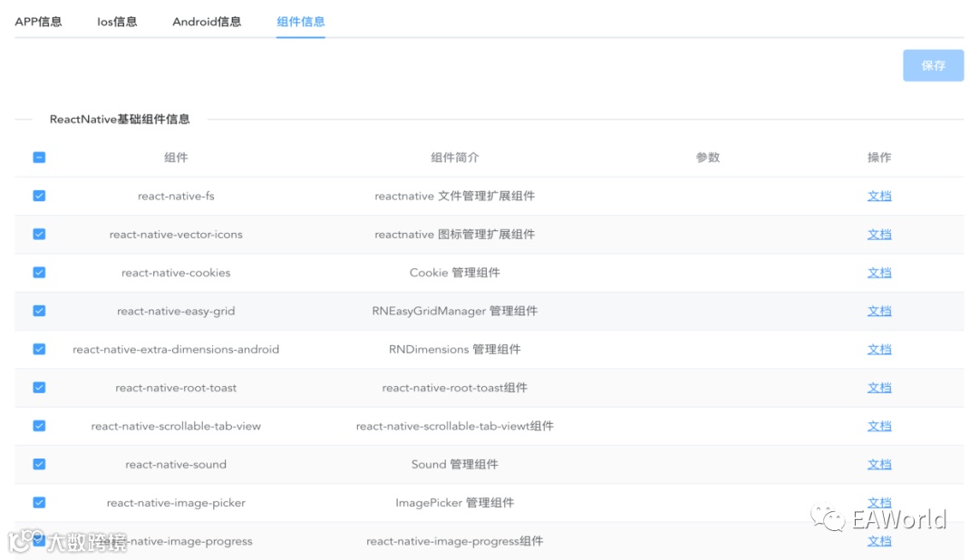This screenshot has height=560, width=979.
Task: Open 文档 link for react-native-fs
Action: click(x=879, y=196)
